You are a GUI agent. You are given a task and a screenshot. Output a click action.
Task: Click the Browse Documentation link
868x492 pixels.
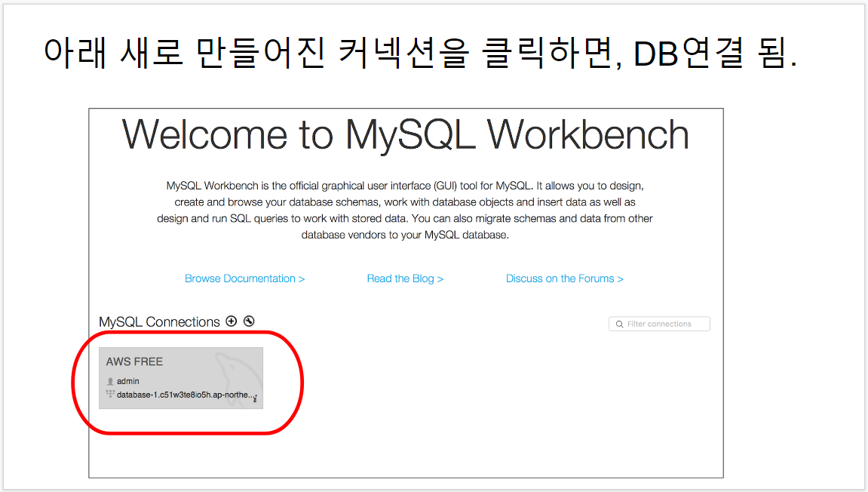pos(244,278)
